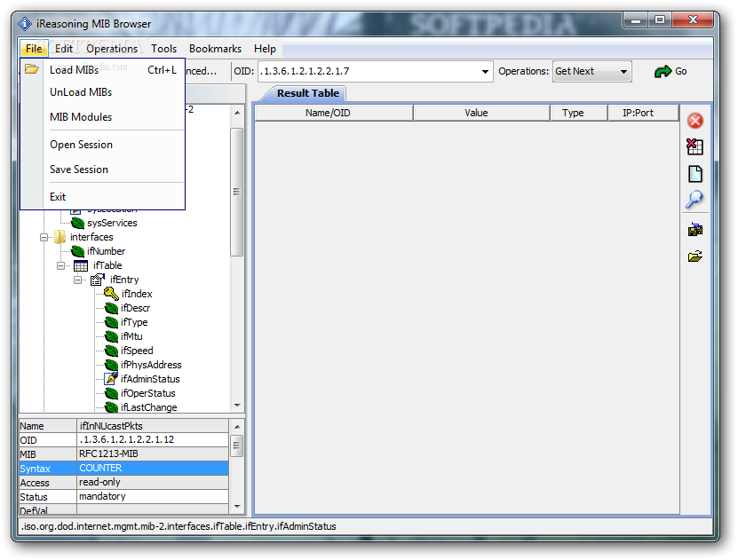This screenshot has width=738, height=560.
Task: Collapse the interfaces tree node
Action: click(x=44, y=238)
